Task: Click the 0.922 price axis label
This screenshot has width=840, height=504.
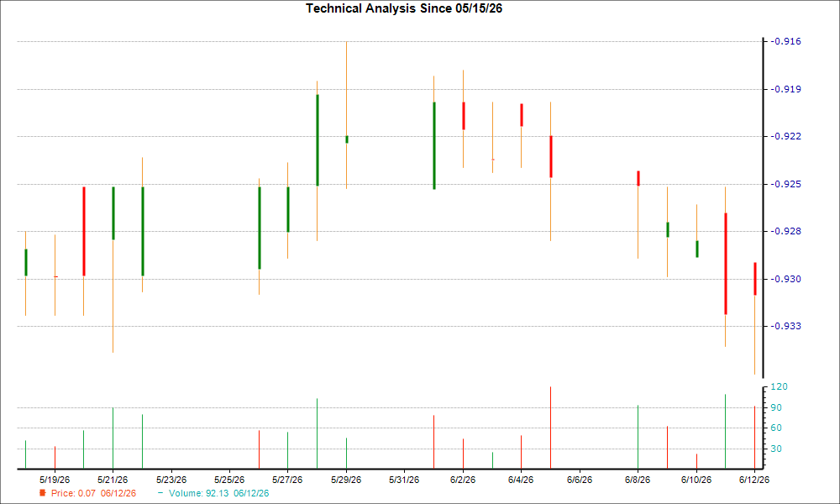Action: pyautogui.click(x=788, y=137)
